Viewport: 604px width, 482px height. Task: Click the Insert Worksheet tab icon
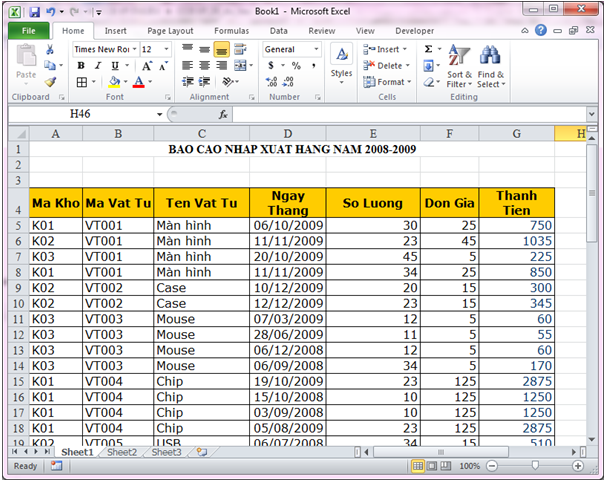(202, 452)
